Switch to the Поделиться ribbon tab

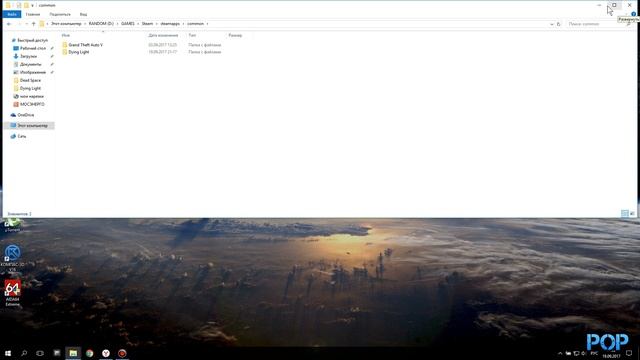coord(60,14)
